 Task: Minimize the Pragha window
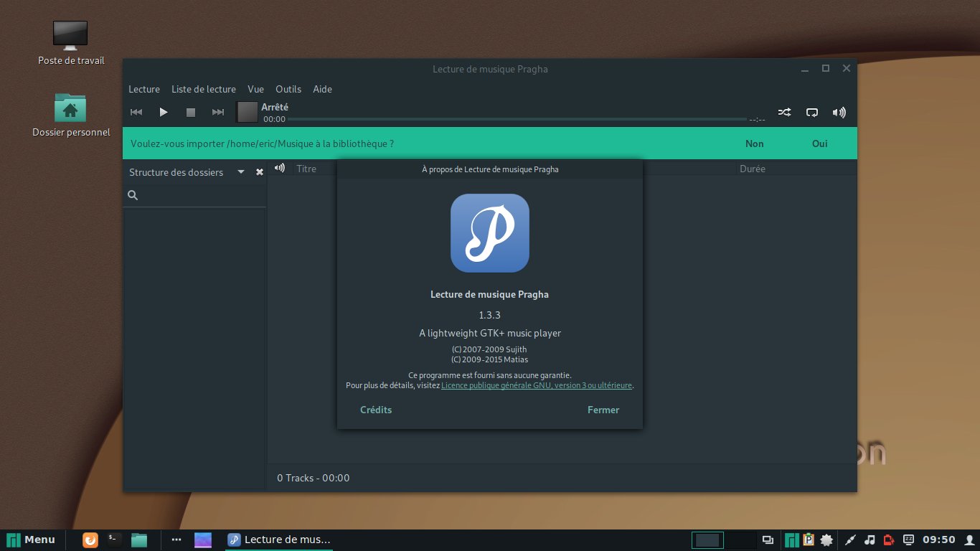(x=806, y=69)
